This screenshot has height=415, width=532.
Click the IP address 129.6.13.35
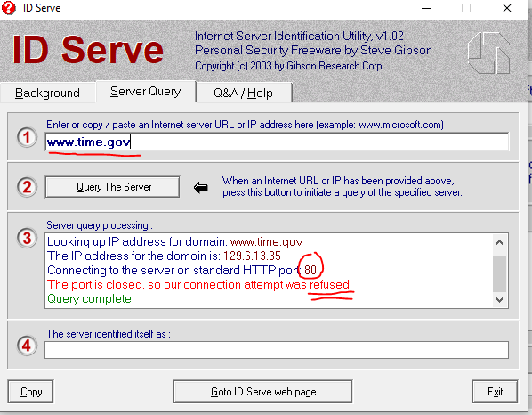[252, 256]
